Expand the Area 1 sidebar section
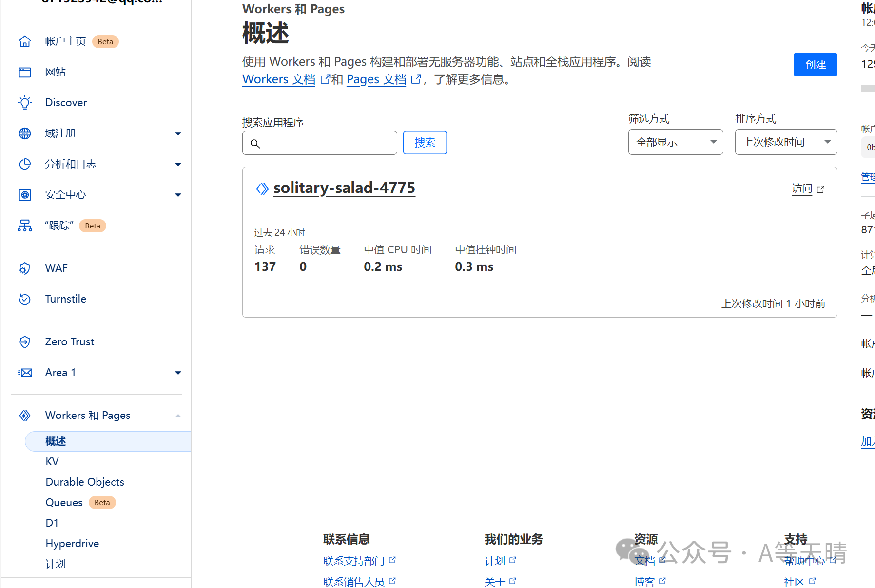 point(178,373)
